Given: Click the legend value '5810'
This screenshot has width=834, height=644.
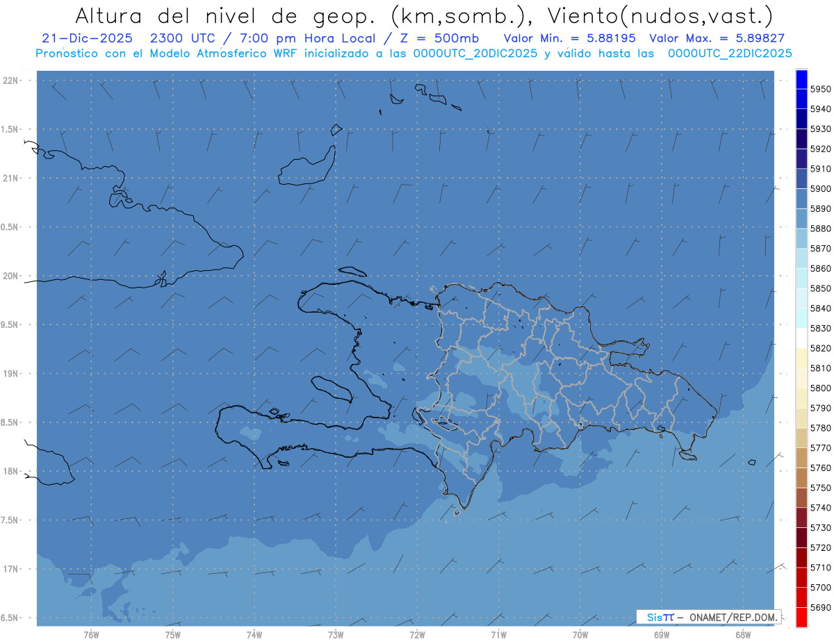Looking at the screenshot, I should 821,368.
